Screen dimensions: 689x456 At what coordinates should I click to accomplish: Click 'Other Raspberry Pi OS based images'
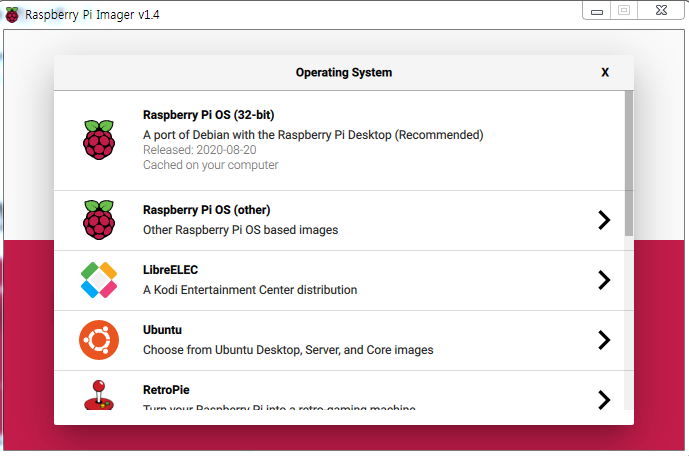(240, 230)
